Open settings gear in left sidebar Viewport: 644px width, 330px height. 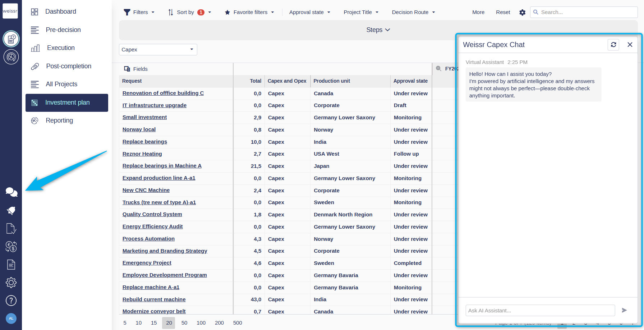(11, 283)
